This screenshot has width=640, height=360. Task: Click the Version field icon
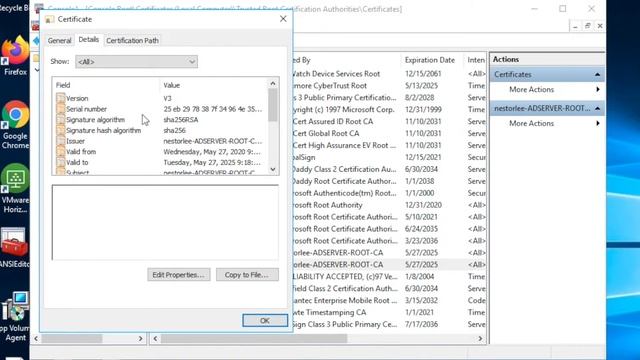pyautogui.click(x=61, y=98)
